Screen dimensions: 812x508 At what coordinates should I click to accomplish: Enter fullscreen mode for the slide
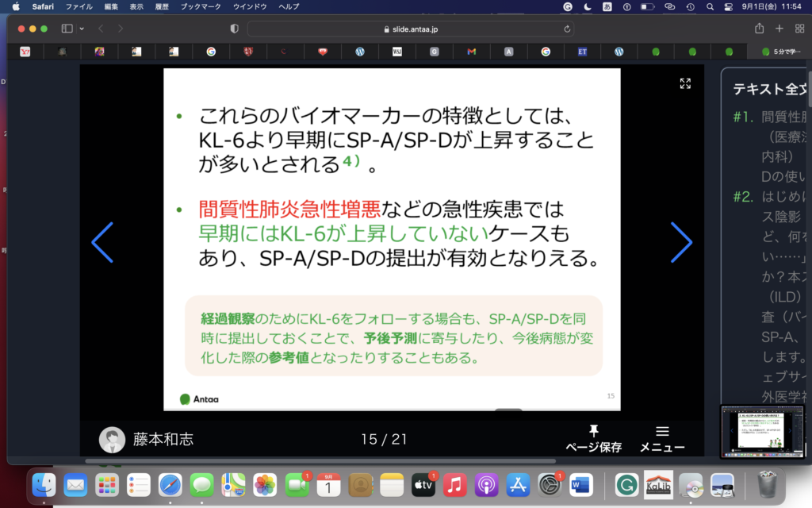click(x=685, y=83)
